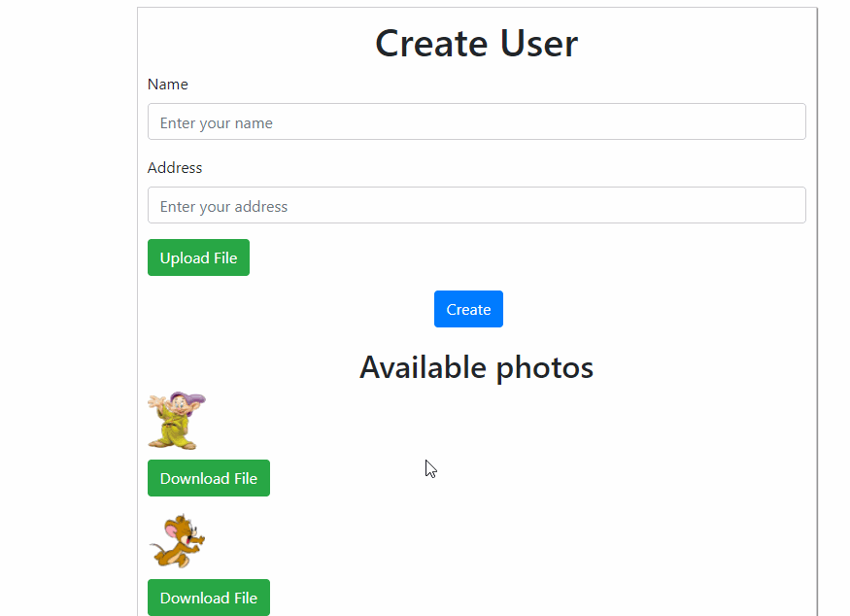Focus the 'Enter your name' input field
The height and width of the screenshot is (616, 850).
(x=476, y=122)
